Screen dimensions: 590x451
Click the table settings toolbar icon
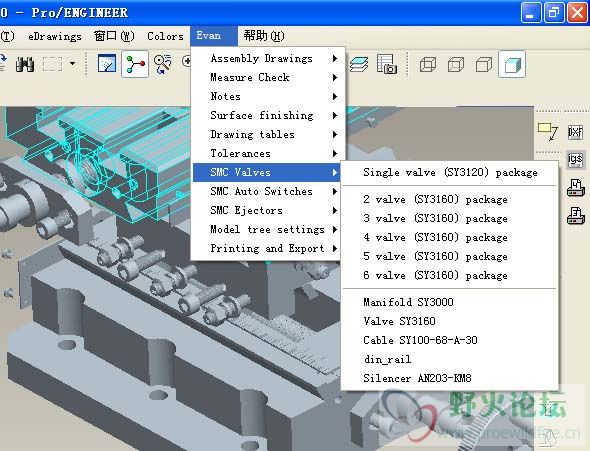[387, 64]
